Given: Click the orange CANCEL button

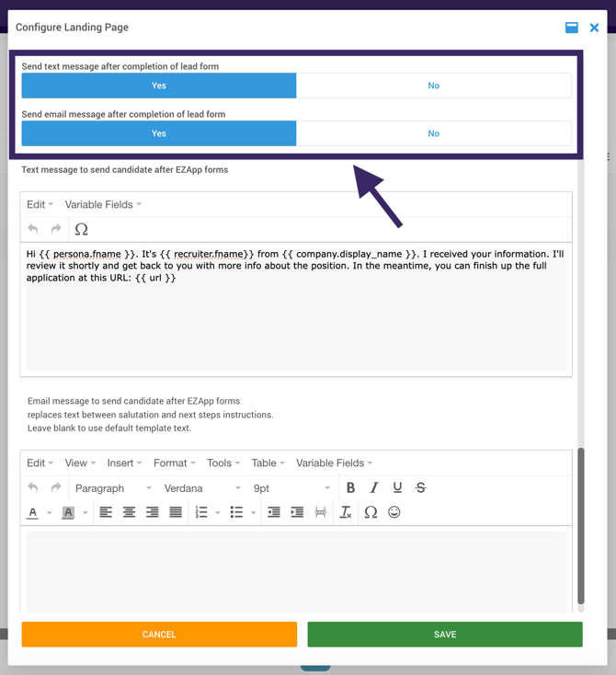Looking at the screenshot, I should 159,635.
